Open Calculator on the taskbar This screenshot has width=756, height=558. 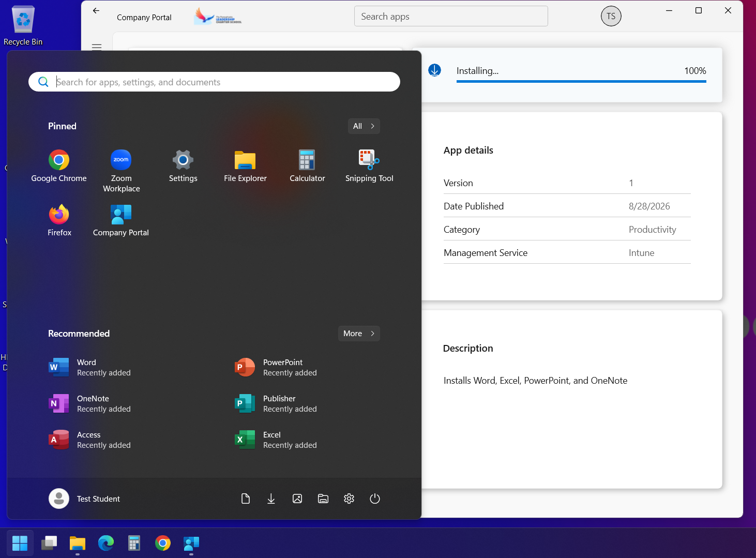(134, 543)
